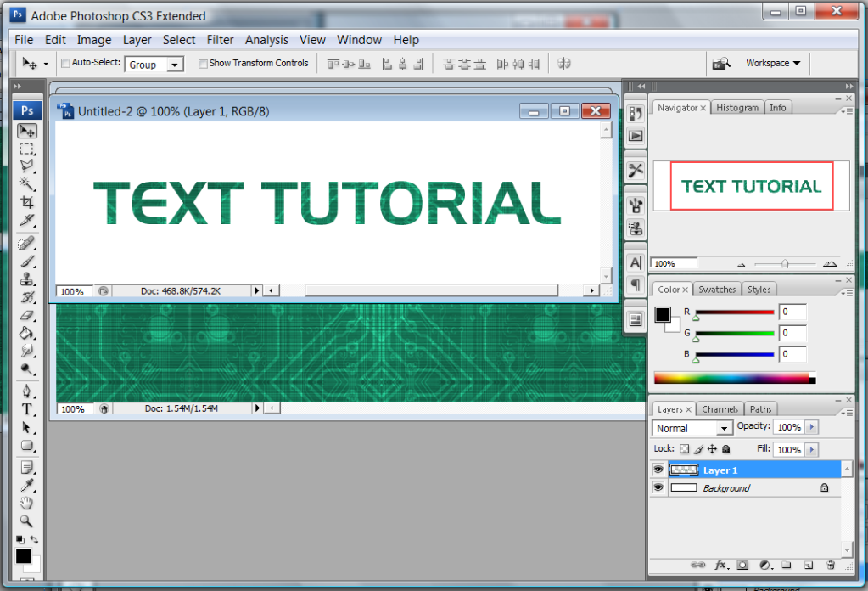Select the Pen tool

[x=27, y=391]
